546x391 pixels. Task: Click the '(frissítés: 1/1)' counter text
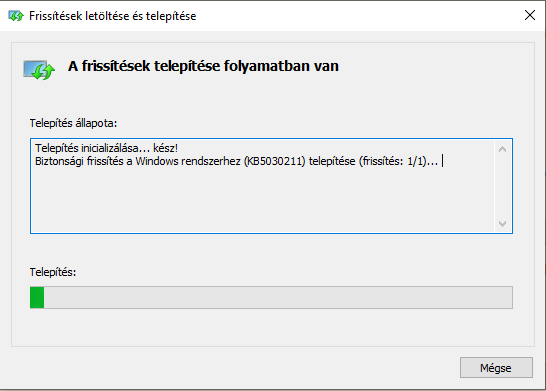tap(394, 161)
